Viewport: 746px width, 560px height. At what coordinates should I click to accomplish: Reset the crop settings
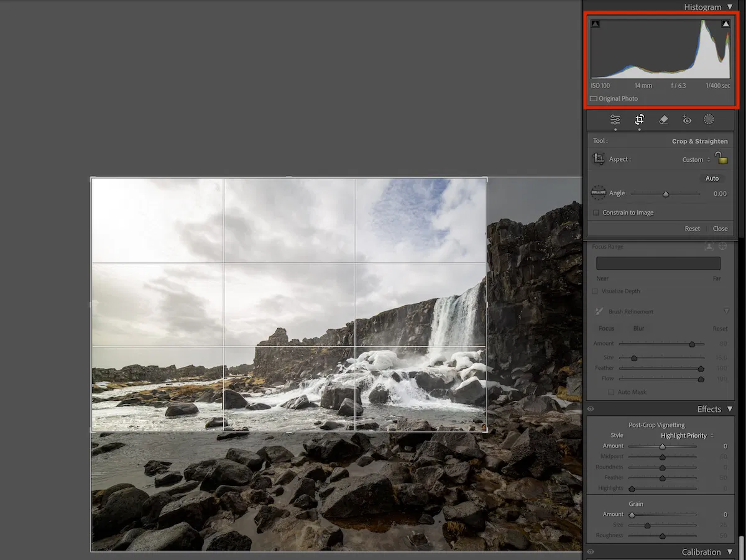point(692,229)
